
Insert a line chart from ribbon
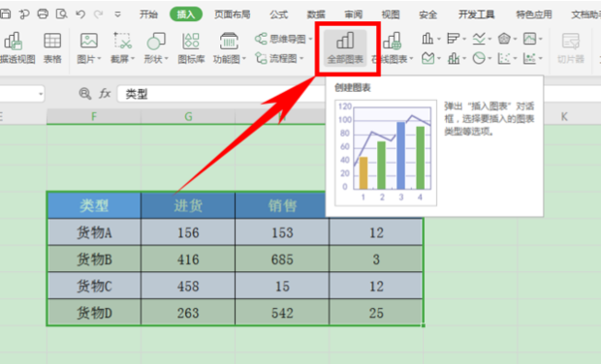[x=479, y=39]
